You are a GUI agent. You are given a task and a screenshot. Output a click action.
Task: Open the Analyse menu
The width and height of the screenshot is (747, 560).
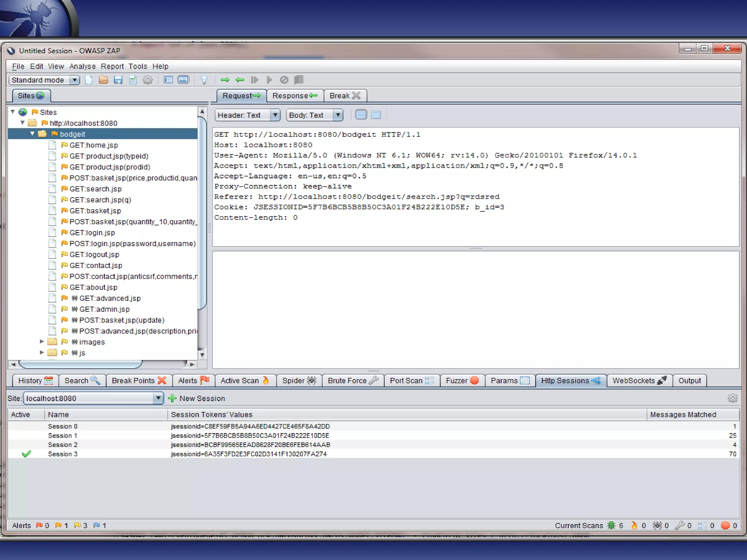coord(82,66)
